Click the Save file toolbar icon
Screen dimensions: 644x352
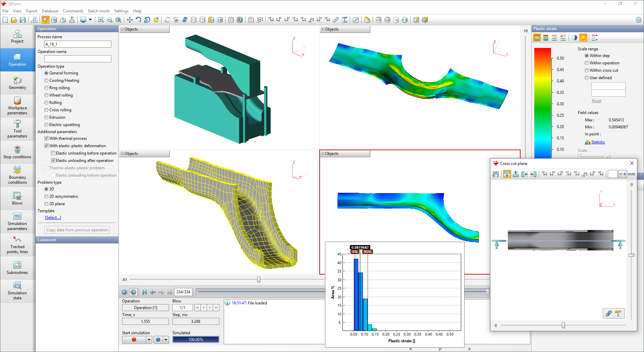coord(23,20)
